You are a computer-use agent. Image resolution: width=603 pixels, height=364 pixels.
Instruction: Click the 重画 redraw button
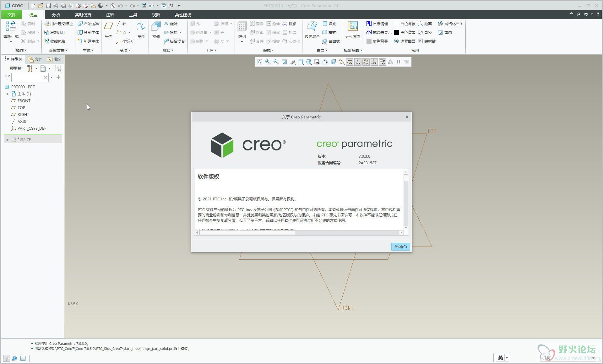coord(445,32)
